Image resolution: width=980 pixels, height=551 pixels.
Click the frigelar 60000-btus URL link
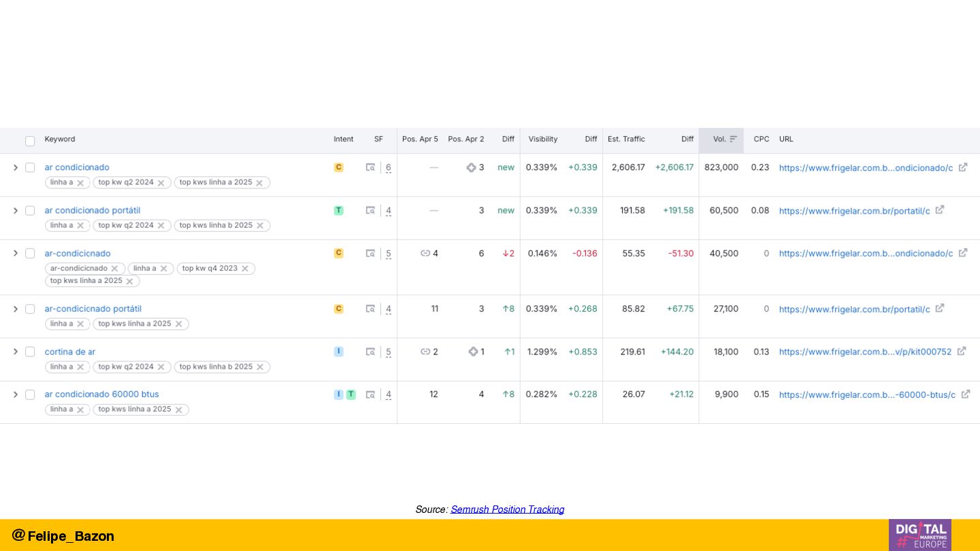[x=866, y=395]
